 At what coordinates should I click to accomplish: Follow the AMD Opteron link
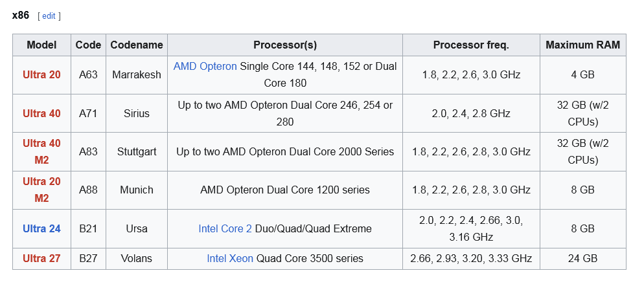(205, 66)
